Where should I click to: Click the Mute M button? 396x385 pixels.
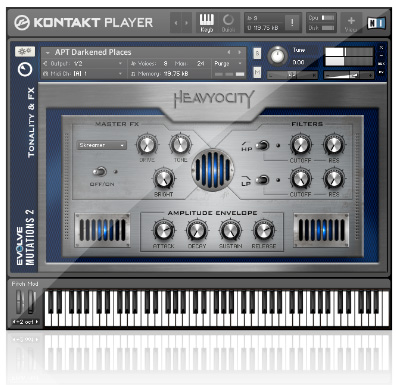[x=257, y=72]
